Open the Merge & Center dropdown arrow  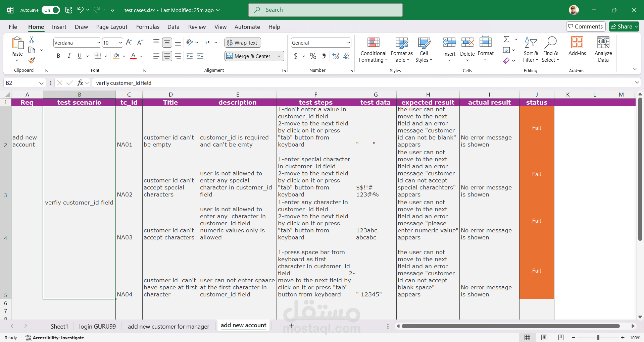(x=279, y=56)
